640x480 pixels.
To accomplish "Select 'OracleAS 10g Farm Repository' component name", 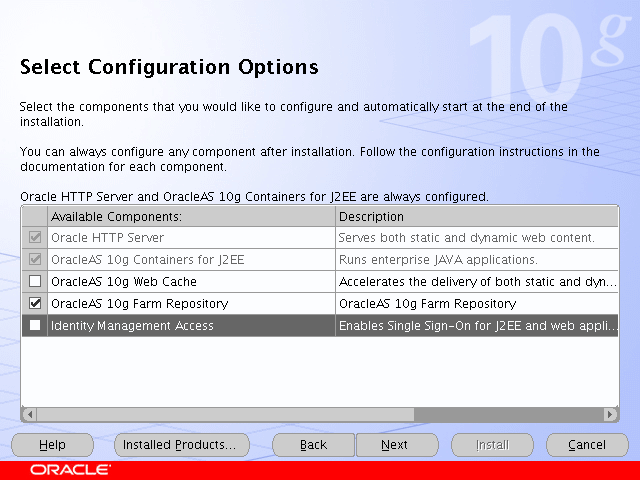I will (x=139, y=304).
